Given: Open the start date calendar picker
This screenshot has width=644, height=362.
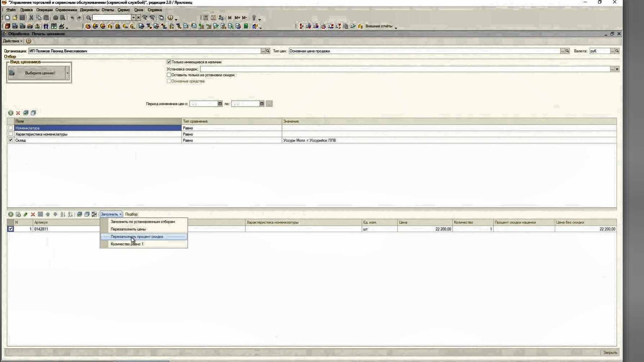Looking at the screenshot, I should (x=220, y=104).
